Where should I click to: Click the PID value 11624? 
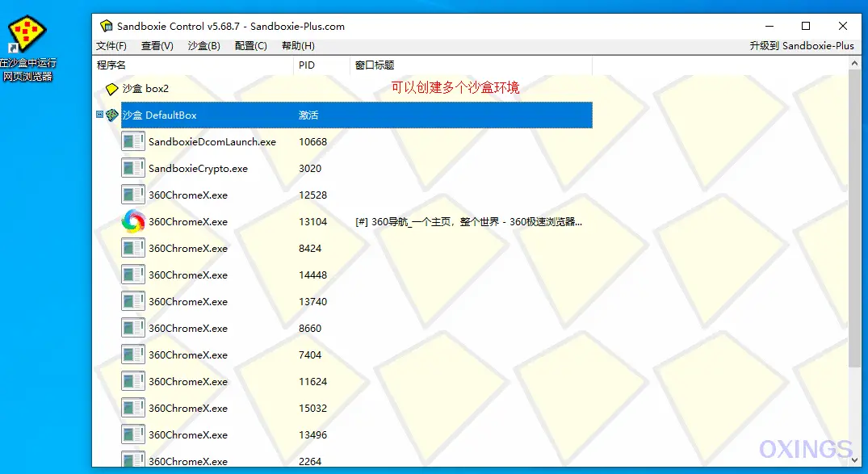pyautogui.click(x=312, y=381)
